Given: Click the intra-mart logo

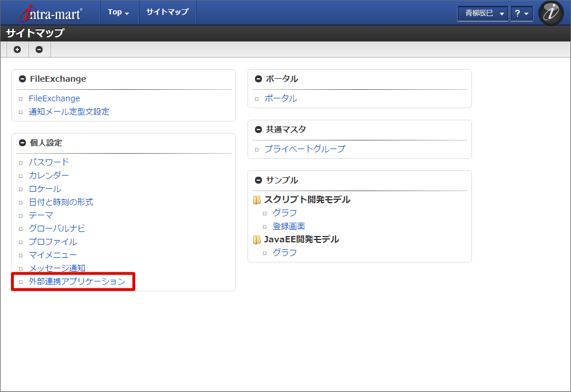Looking at the screenshot, I should click(51, 13).
